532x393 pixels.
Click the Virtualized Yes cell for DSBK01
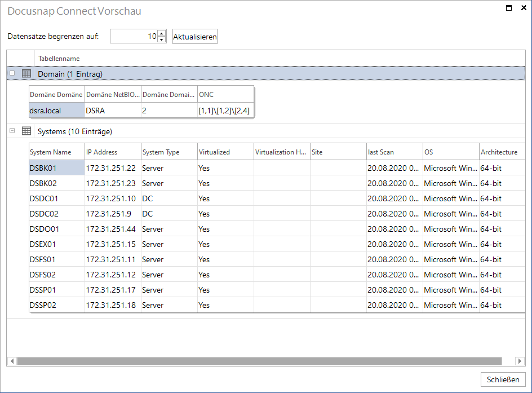[225, 168]
